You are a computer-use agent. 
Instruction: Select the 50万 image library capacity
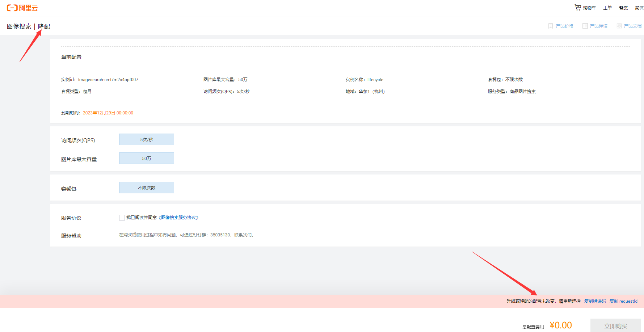pos(147,158)
